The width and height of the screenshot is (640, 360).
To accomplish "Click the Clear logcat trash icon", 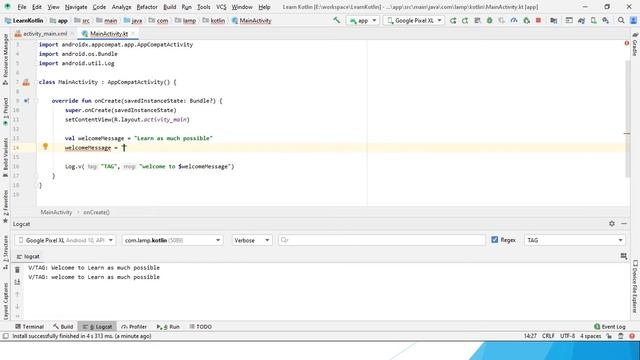I will (17, 270).
